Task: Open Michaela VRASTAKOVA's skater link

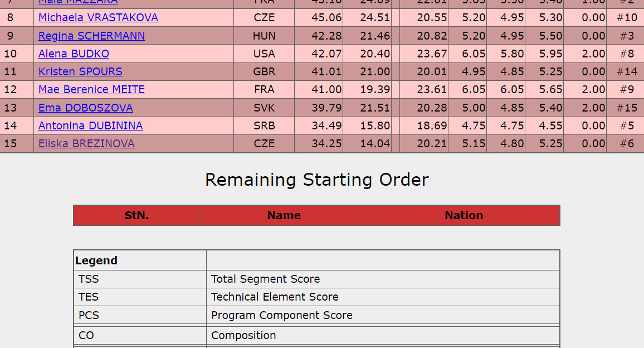Action: point(98,18)
